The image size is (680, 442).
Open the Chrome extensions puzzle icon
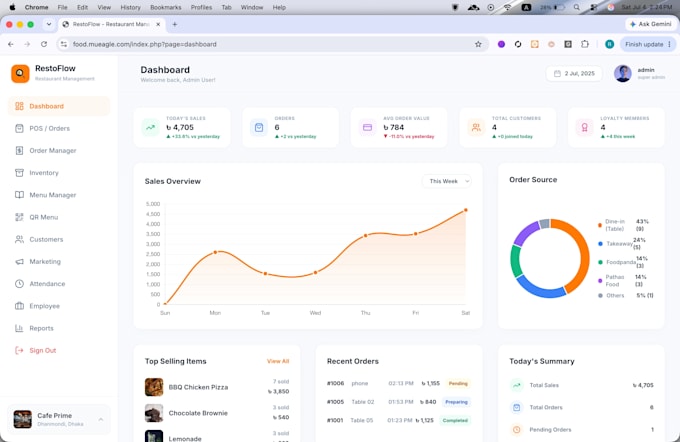tap(585, 44)
